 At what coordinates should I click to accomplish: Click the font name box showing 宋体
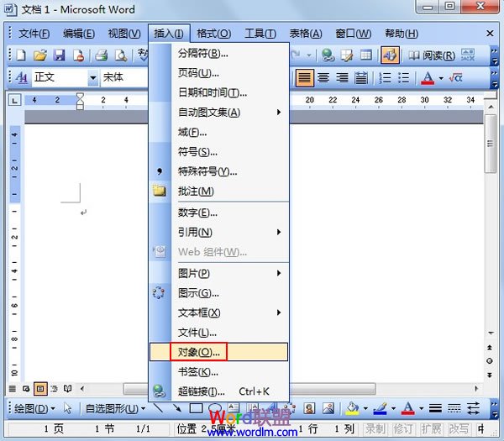[124, 77]
